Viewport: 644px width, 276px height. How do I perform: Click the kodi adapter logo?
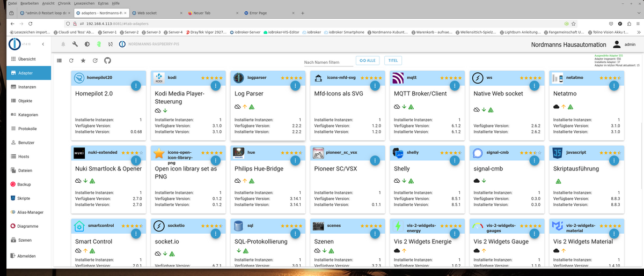click(159, 78)
